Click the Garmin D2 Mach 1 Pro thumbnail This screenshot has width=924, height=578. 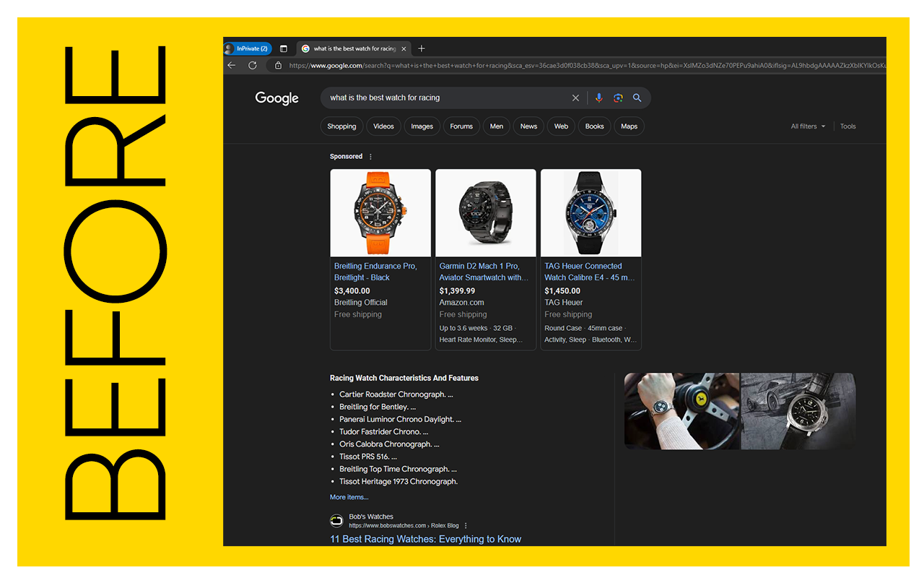point(485,212)
